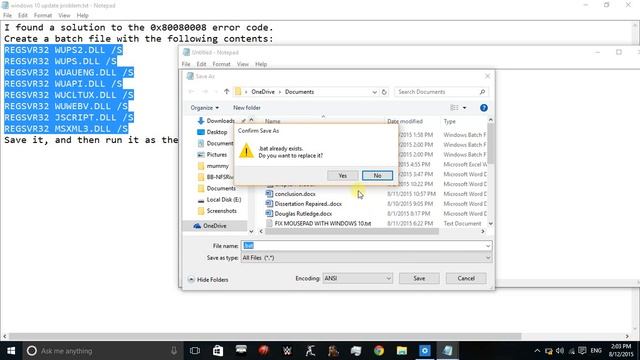Switch to Notepad on taskbar
The width and height of the screenshot is (640, 360).
(448, 351)
